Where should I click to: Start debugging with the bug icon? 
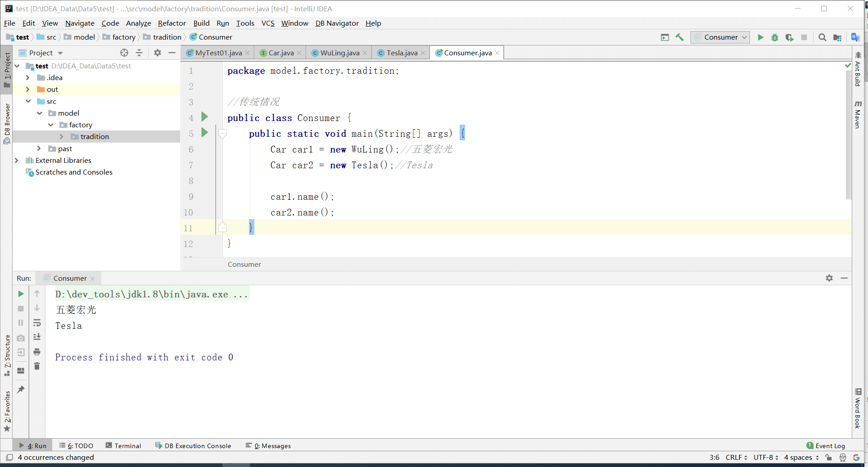[775, 37]
